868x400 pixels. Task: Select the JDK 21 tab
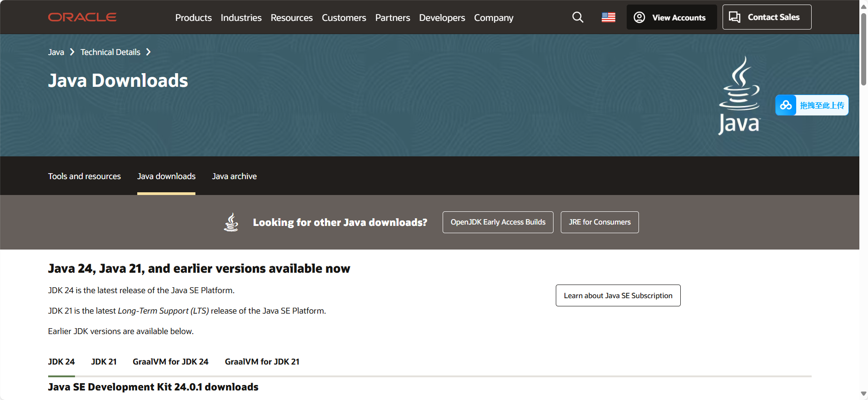pos(104,362)
